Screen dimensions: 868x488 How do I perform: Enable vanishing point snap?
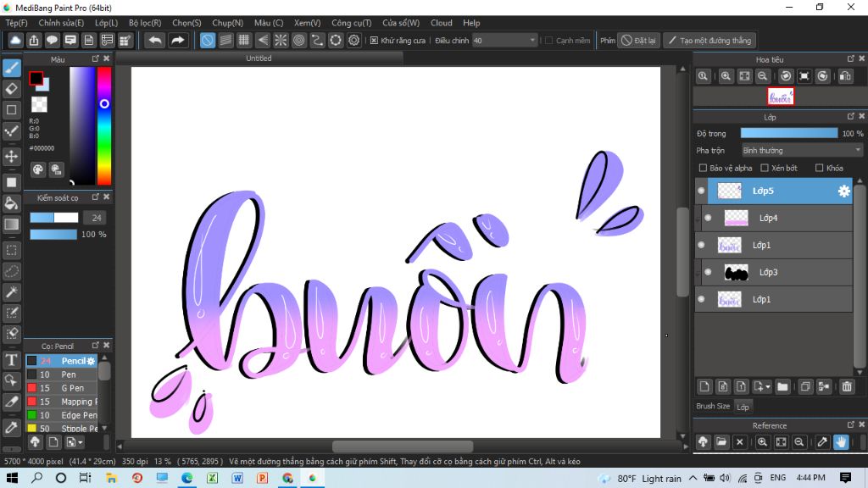(263, 41)
